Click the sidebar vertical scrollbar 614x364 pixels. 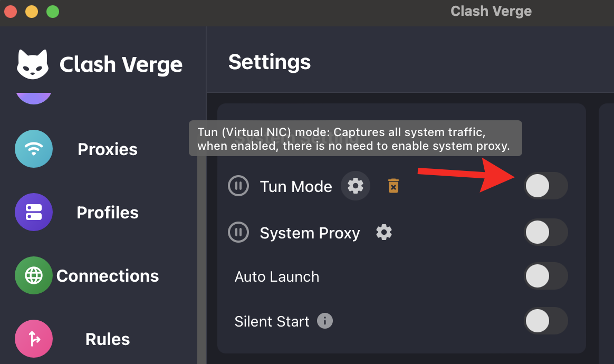pos(202,258)
